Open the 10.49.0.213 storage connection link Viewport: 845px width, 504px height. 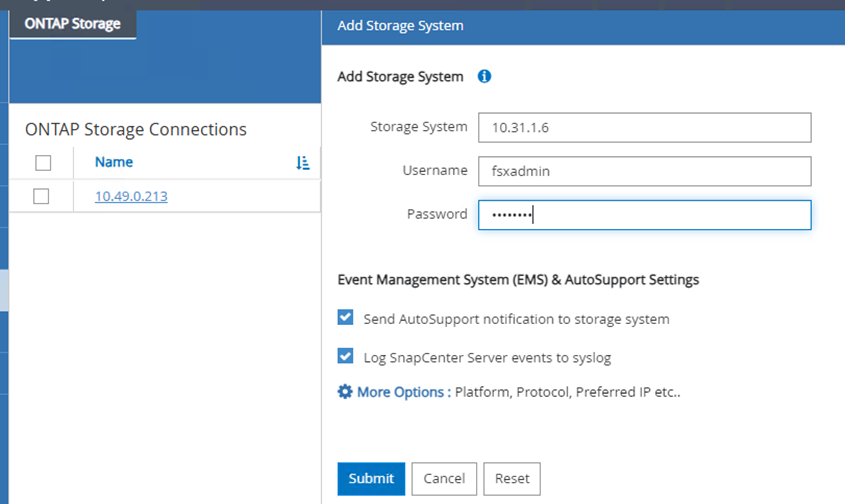(131, 196)
